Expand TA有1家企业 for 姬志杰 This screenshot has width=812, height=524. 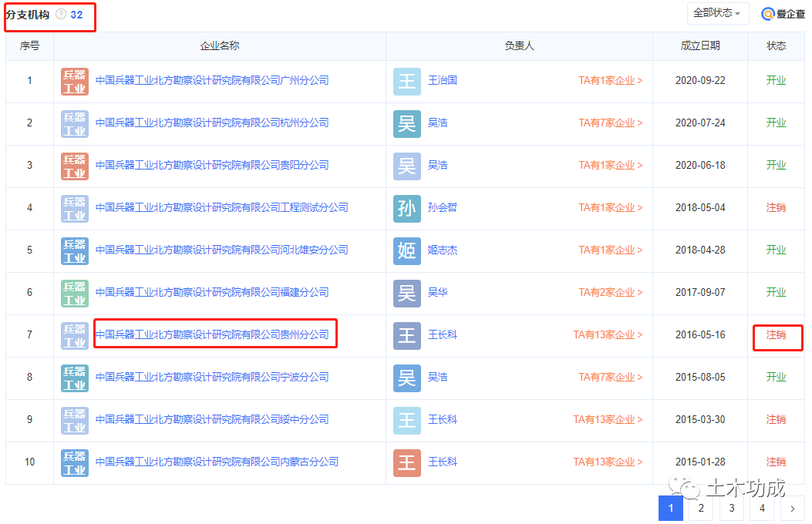611,250
